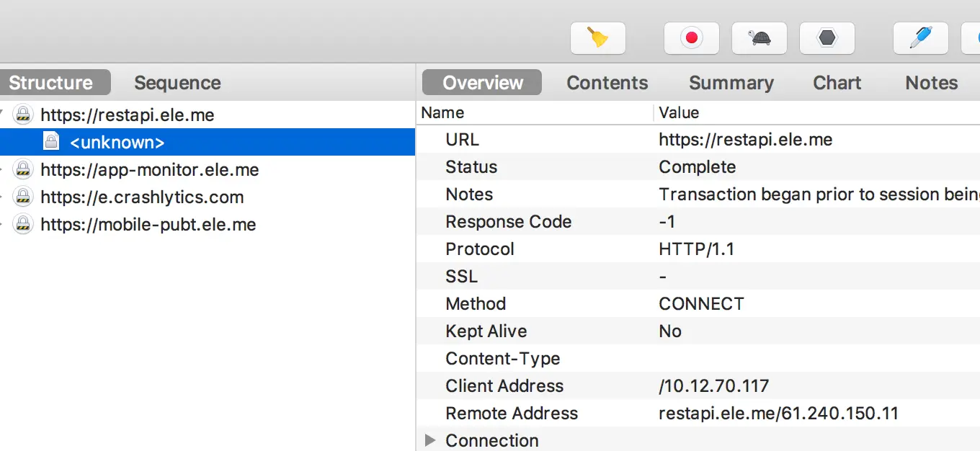The image size is (980, 451).
Task: Click the broom clear session icon
Action: click(x=597, y=37)
